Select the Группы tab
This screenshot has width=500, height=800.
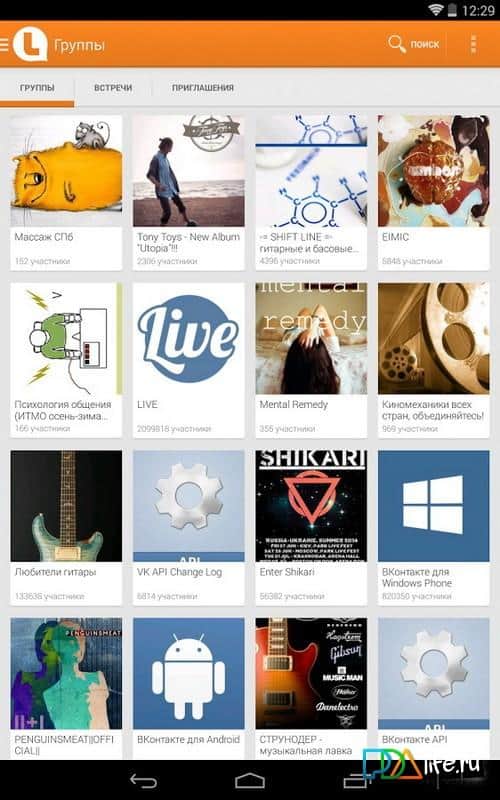[x=37, y=88]
